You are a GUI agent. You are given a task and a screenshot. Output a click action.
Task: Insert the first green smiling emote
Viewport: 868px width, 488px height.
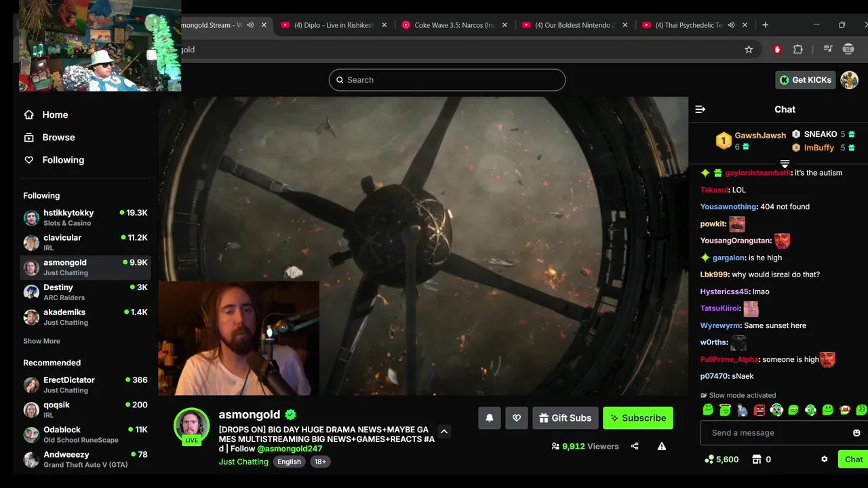click(x=708, y=410)
